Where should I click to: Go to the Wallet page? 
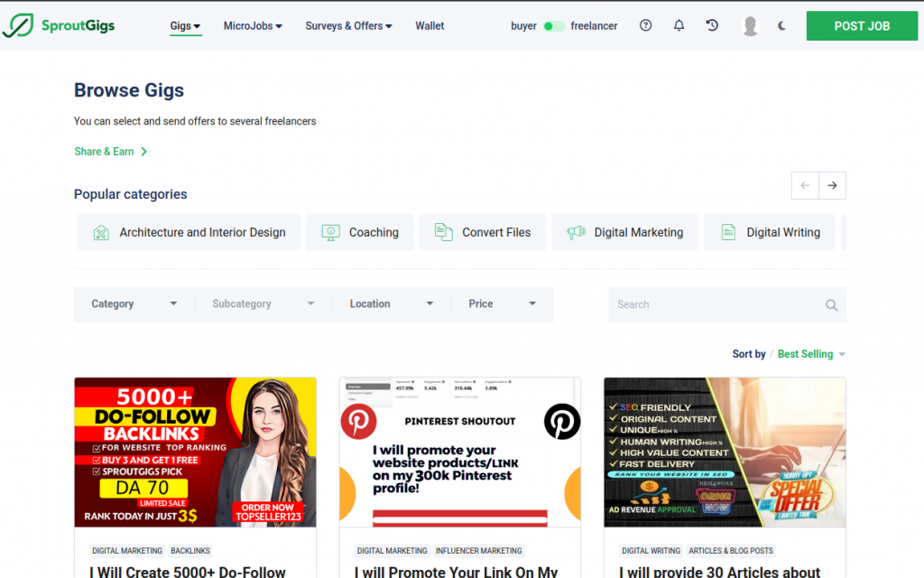pyautogui.click(x=430, y=26)
